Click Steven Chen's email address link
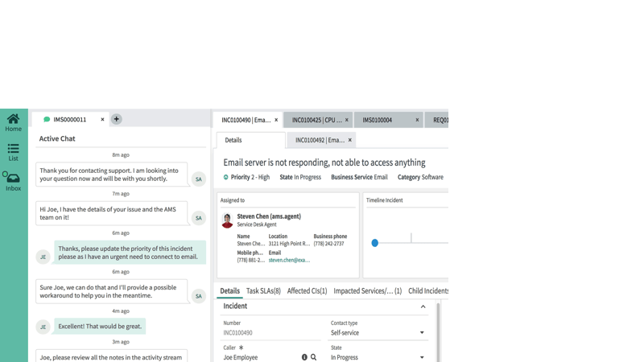 (289, 261)
